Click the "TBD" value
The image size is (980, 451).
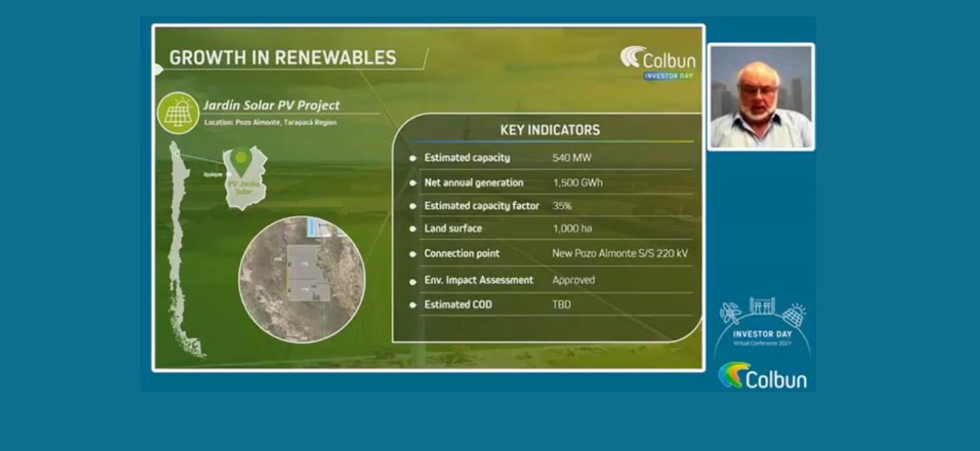(562, 305)
